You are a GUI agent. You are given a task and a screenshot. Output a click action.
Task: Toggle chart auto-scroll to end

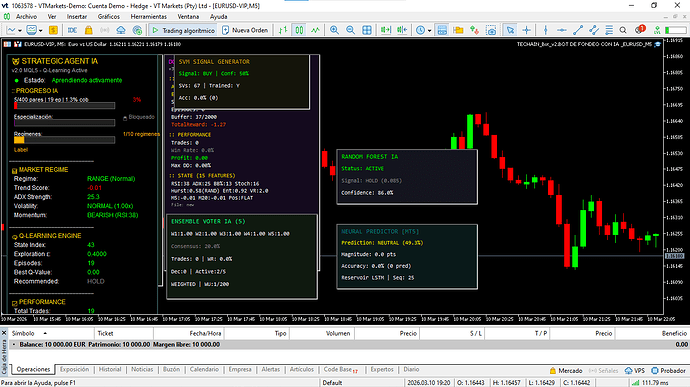[385, 30]
